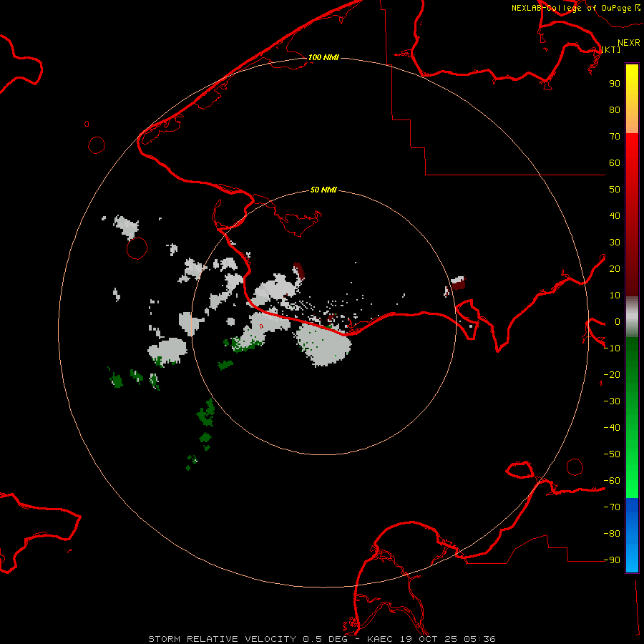Select the positive 80 scale value
644x644 pixels.
(615, 109)
